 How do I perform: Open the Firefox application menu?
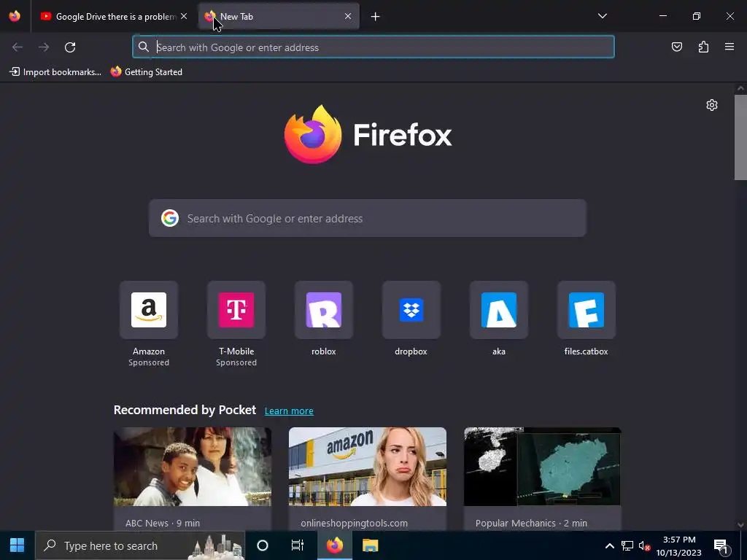coord(729,47)
